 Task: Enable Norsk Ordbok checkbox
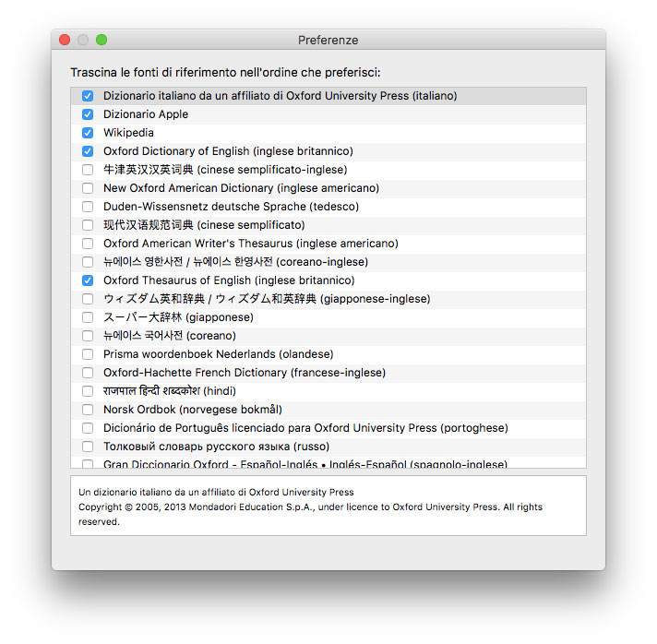(88, 410)
